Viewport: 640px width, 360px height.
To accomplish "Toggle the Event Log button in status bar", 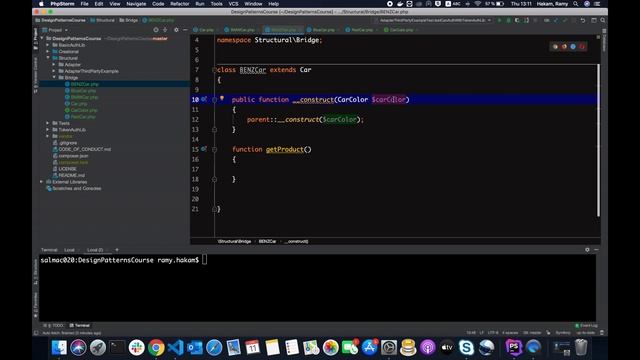I will coord(586,325).
